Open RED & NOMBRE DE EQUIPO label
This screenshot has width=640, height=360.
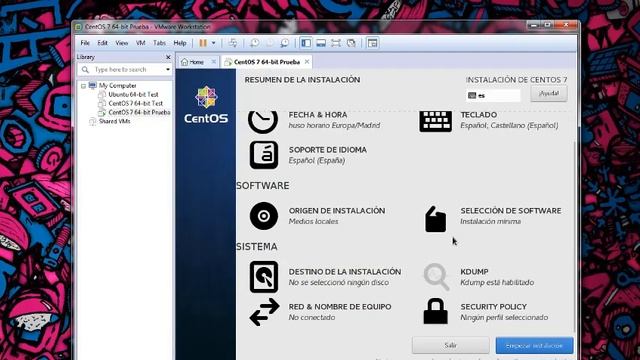[340, 307]
